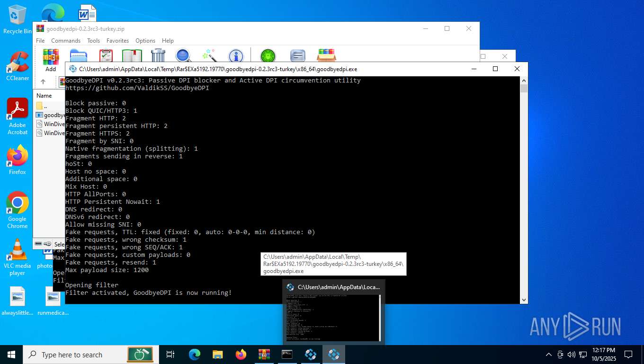Viewport: 644px width, 364px height.
Task: Click the volume icon in system tray
Action: click(x=571, y=355)
